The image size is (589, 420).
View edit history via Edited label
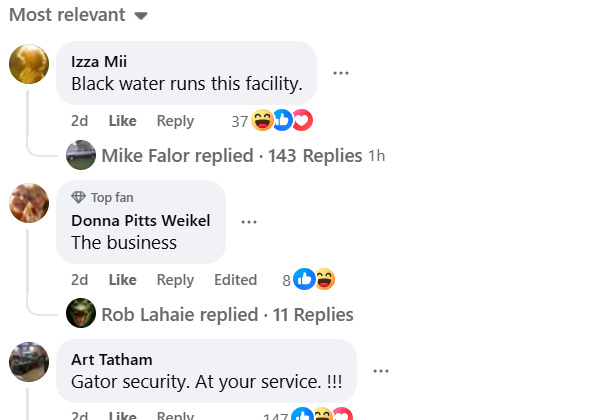[x=236, y=280]
